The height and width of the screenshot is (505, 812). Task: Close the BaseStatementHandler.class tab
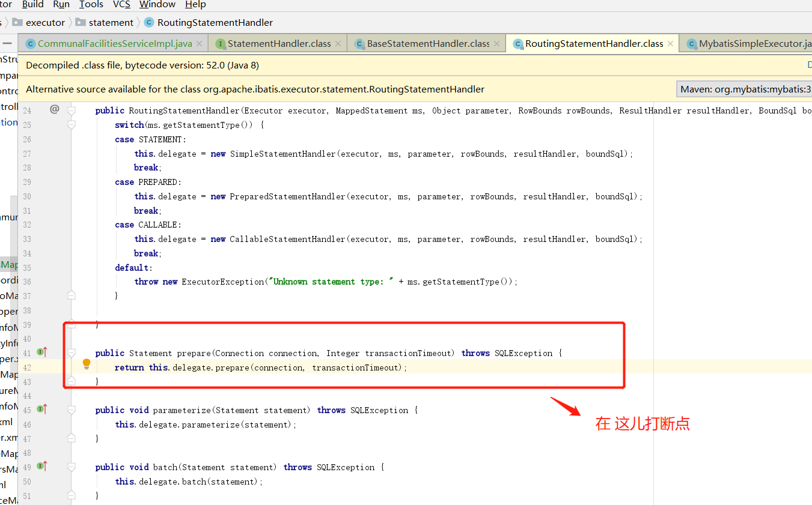tap(496, 44)
